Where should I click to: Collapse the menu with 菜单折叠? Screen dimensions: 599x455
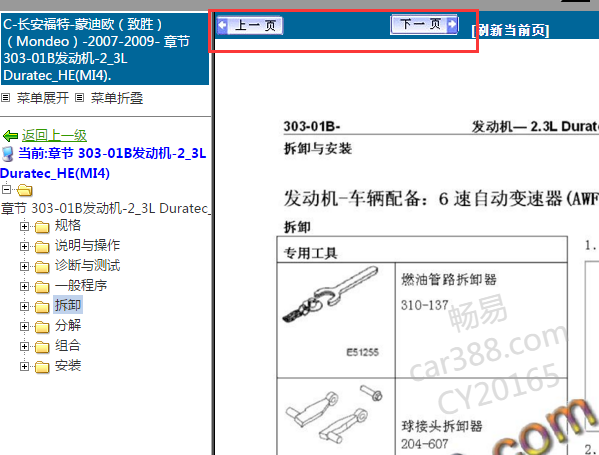(x=117, y=98)
